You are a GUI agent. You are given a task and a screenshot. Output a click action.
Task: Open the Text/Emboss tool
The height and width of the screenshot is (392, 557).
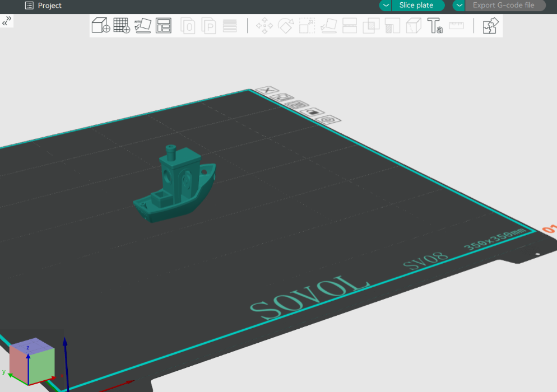[435, 26]
